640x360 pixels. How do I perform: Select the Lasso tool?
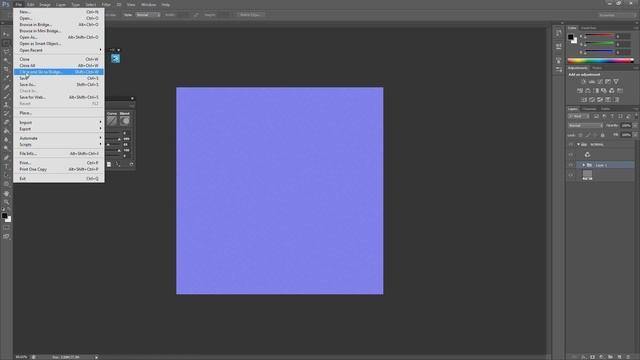[6, 51]
